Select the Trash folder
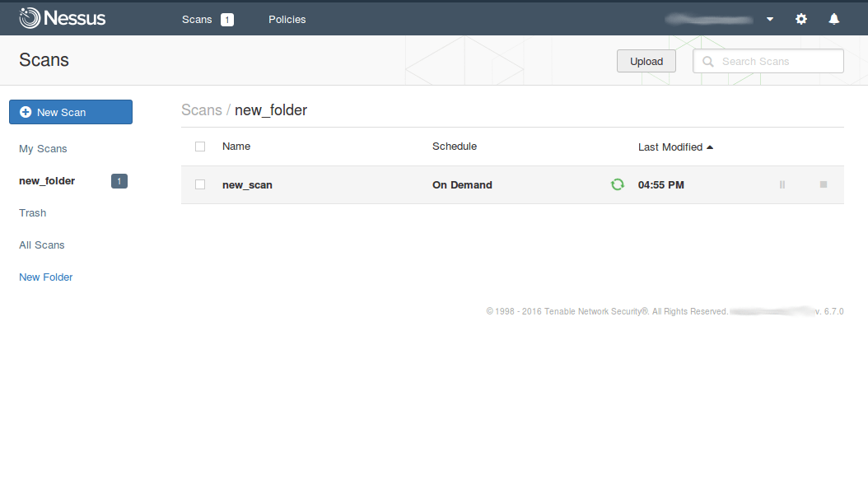 [32, 212]
